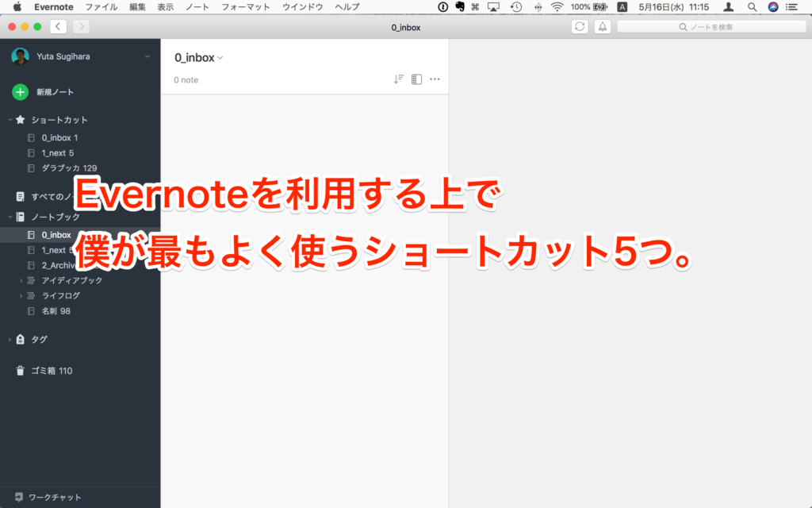Image resolution: width=812 pixels, height=508 pixels.
Task: Open the ヘルプ menu
Action: point(347,6)
